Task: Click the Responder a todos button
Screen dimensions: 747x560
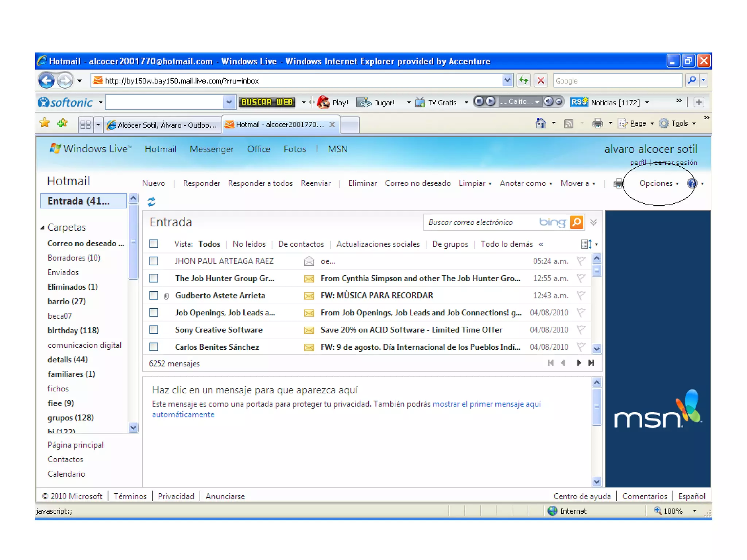Action: pos(260,183)
